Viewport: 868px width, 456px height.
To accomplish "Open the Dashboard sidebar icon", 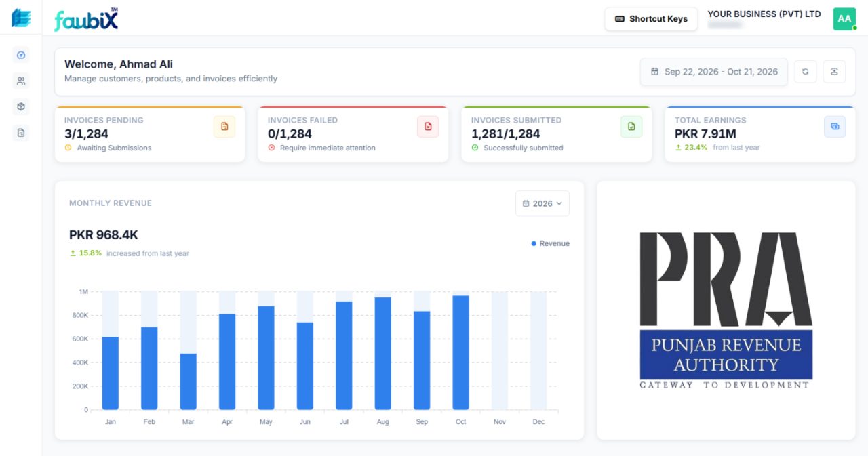I will click(21, 55).
